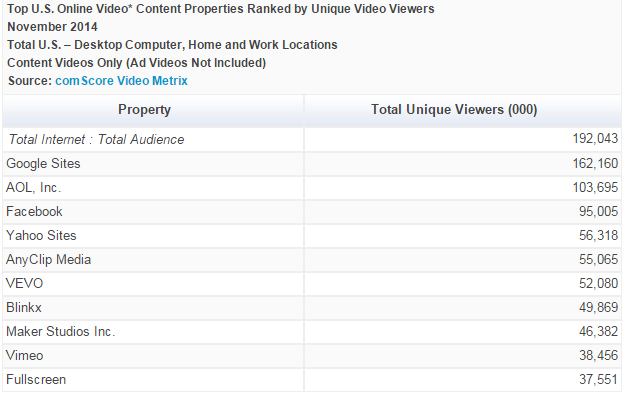The height and width of the screenshot is (395, 622).
Task: Open the comScore Video Metrix source link
Action: tap(121, 81)
